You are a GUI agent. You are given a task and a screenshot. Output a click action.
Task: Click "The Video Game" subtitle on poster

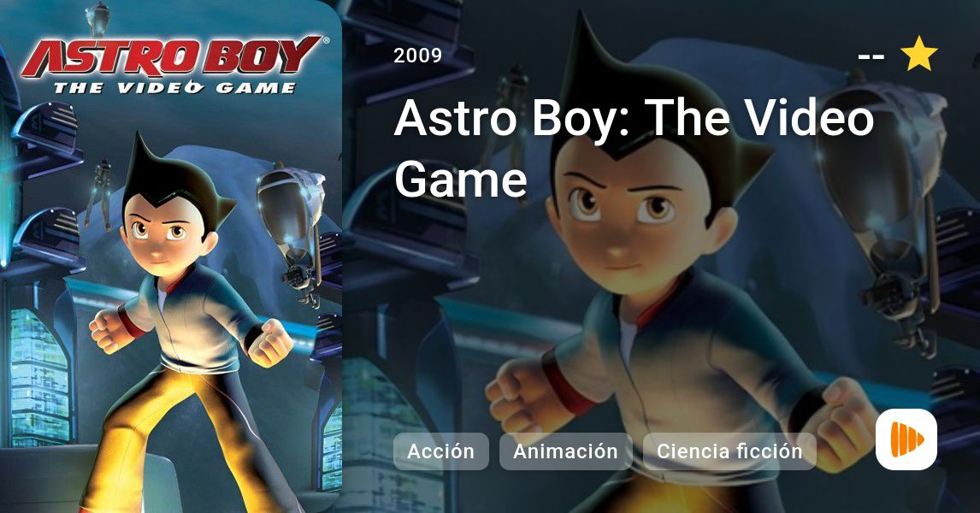pyautogui.click(x=174, y=88)
